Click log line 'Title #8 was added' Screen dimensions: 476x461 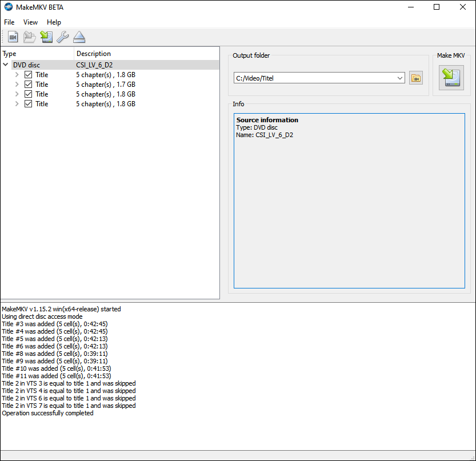(x=55, y=354)
